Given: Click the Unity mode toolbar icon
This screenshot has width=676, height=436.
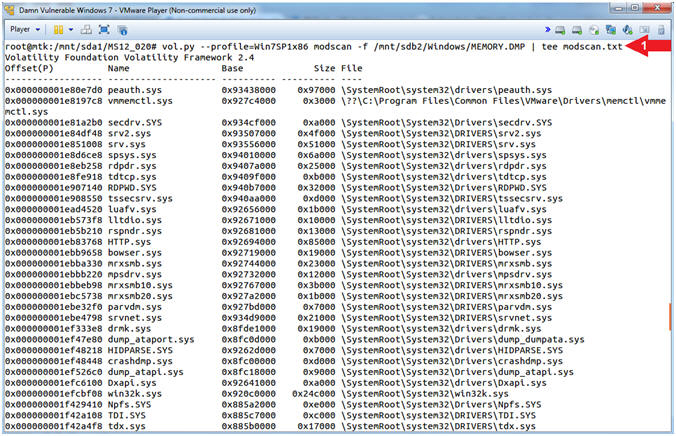Looking at the screenshot, I should (x=122, y=30).
